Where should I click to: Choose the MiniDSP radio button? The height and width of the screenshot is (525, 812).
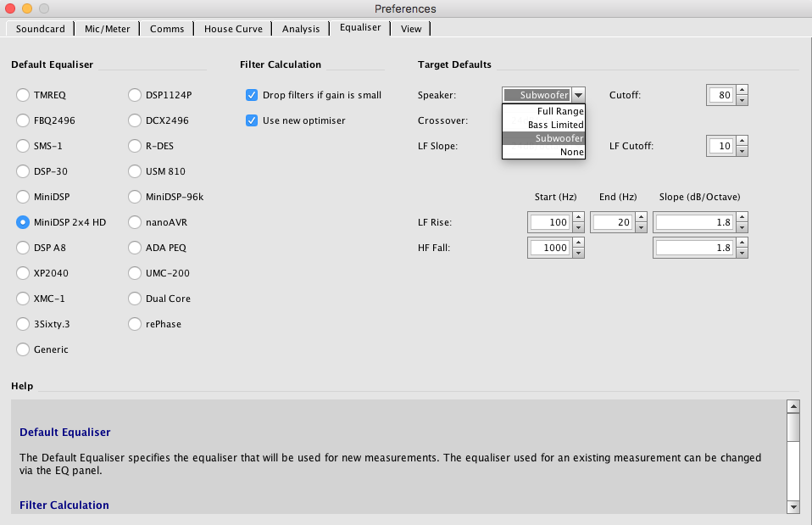[43, 197]
